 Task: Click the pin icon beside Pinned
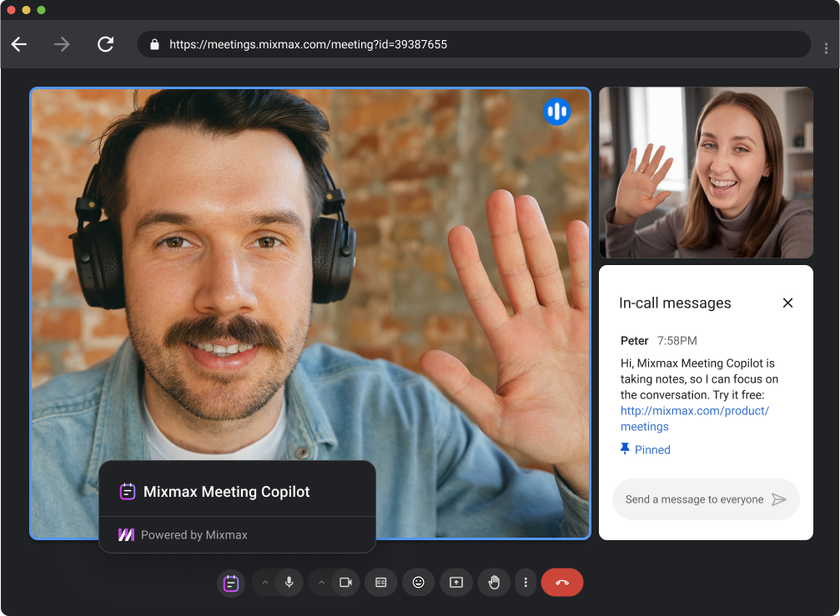click(x=625, y=449)
